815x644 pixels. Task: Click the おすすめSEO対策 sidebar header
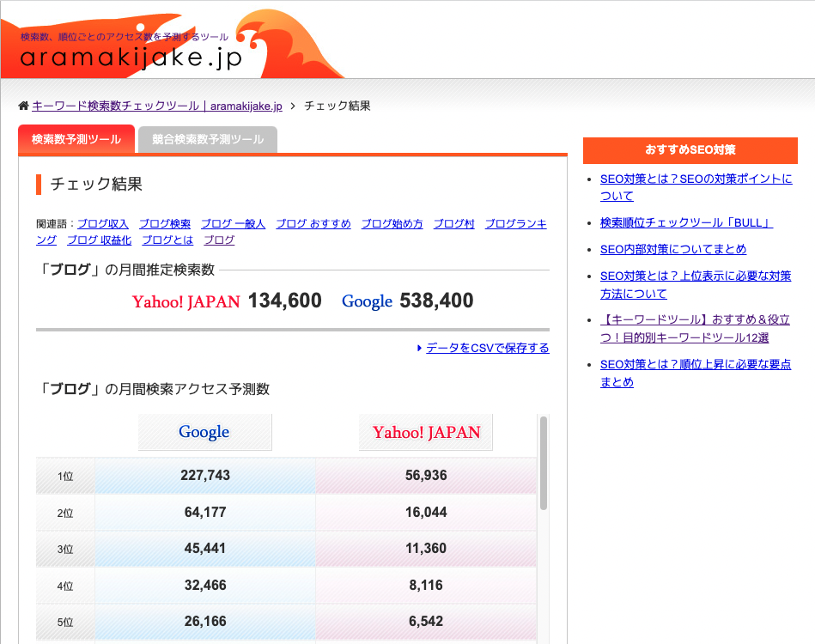point(690,150)
